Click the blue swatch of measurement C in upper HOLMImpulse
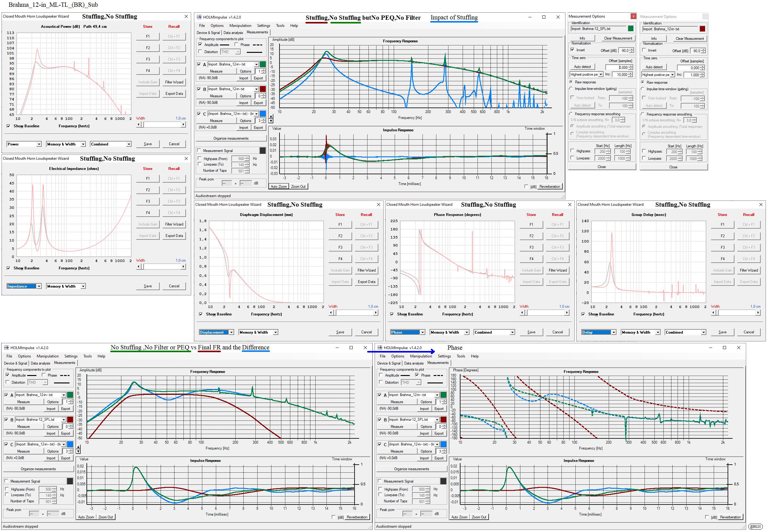This screenshot has height=532, width=769. [x=263, y=114]
